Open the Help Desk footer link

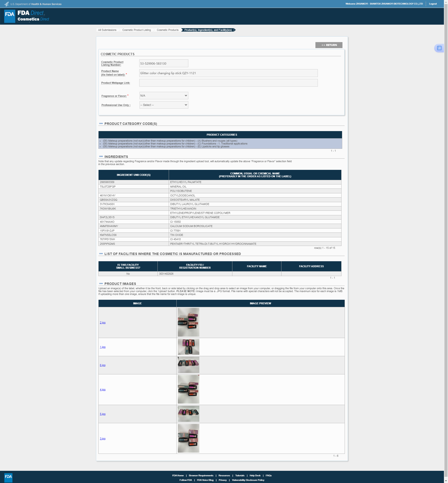point(255,476)
